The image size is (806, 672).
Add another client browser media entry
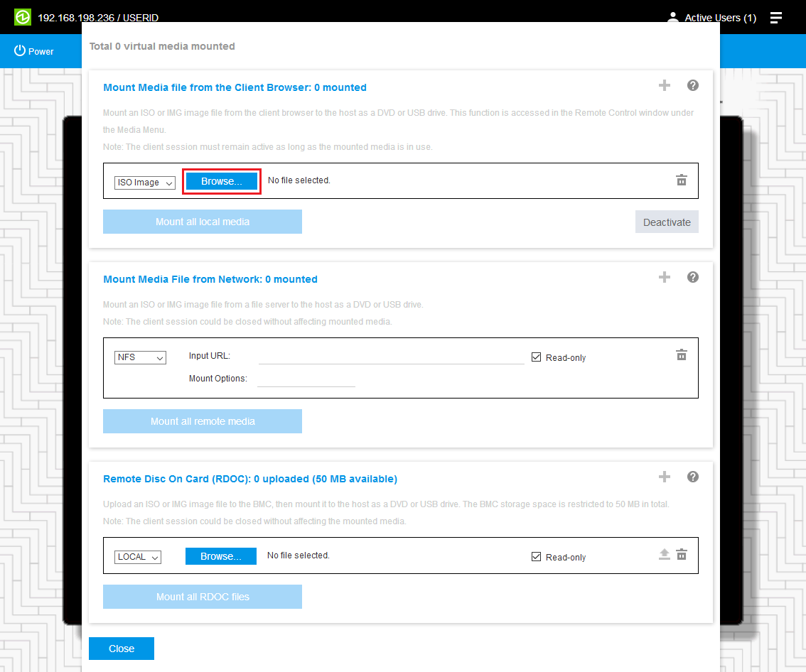coord(664,85)
